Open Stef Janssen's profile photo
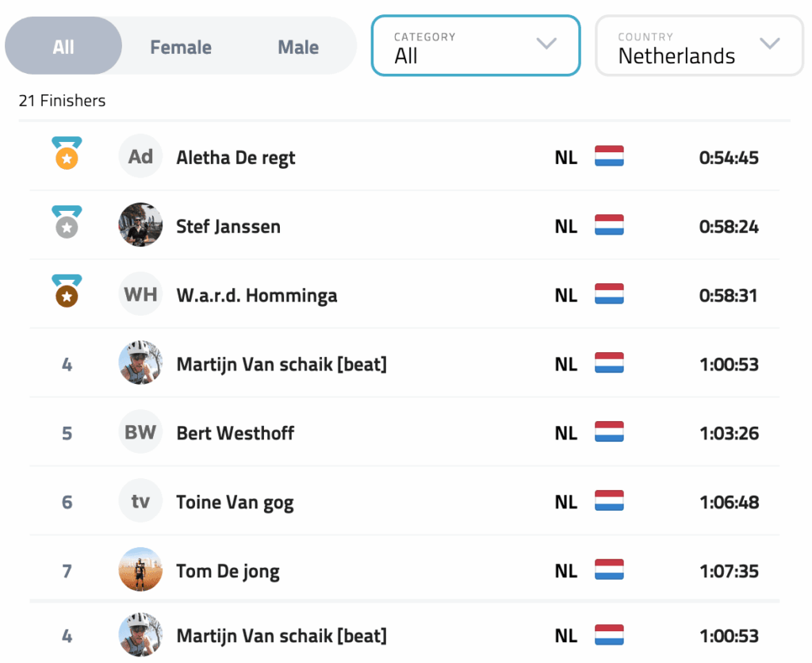 tap(140, 225)
